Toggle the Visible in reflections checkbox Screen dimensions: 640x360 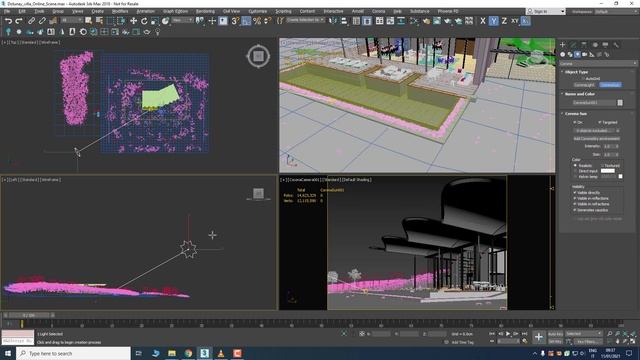pyautogui.click(x=575, y=198)
